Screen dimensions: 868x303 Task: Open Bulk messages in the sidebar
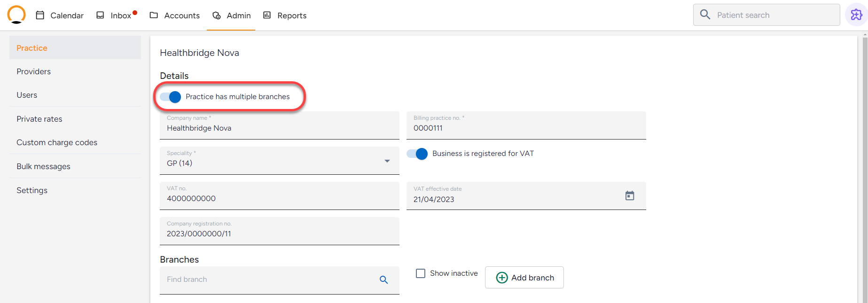75,166
